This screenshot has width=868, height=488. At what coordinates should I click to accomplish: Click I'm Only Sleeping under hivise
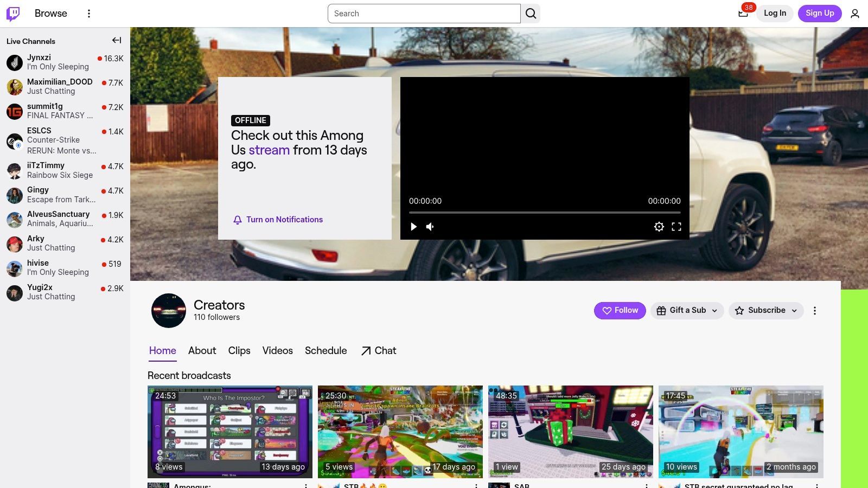[x=58, y=272]
